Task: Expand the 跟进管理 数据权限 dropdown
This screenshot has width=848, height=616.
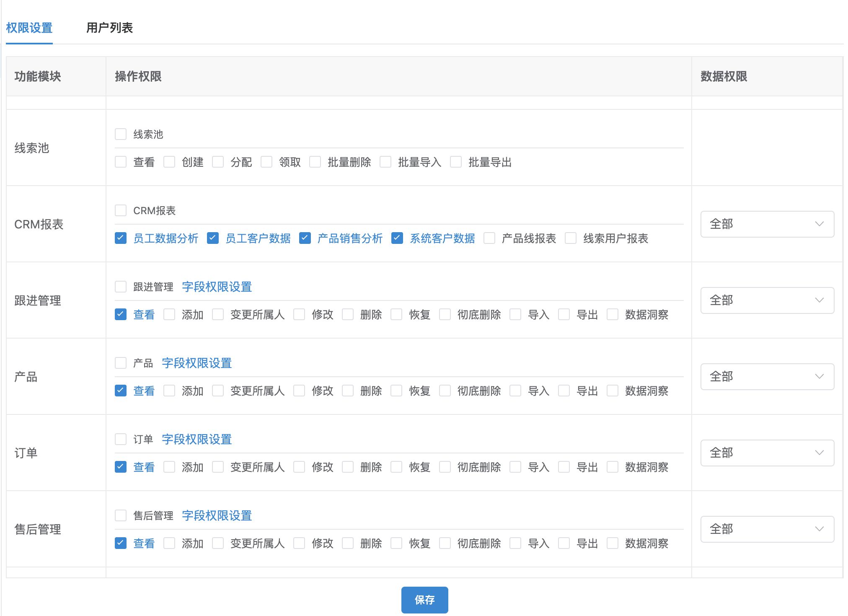Action: (x=767, y=300)
